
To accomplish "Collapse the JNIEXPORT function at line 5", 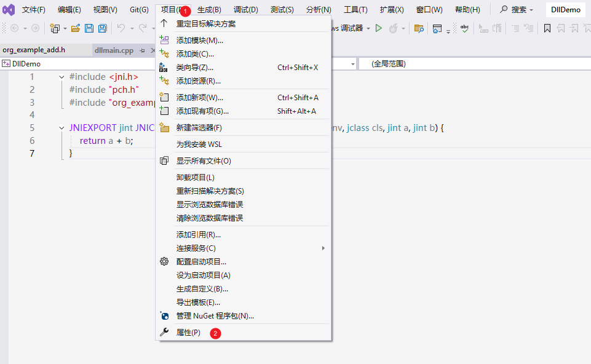I will click(61, 128).
